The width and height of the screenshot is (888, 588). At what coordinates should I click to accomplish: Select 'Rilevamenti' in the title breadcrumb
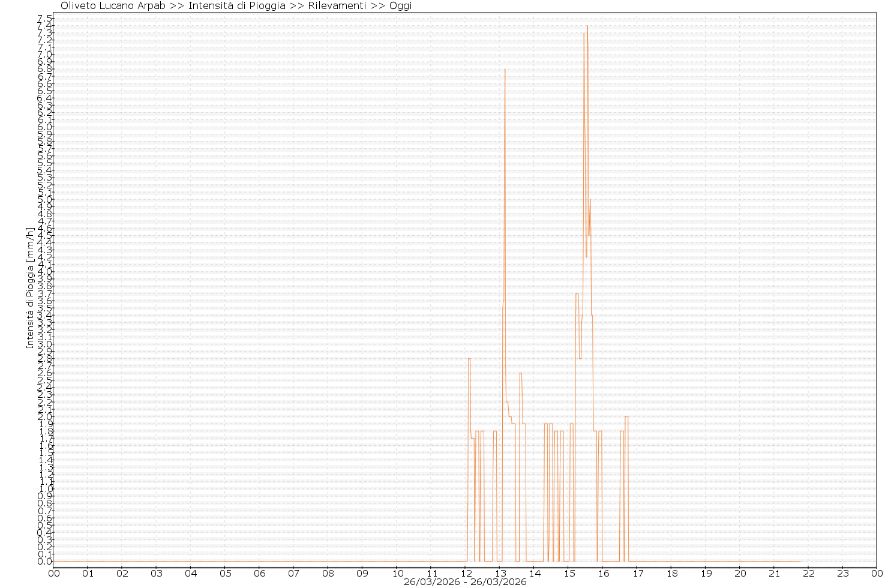coord(337,6)
